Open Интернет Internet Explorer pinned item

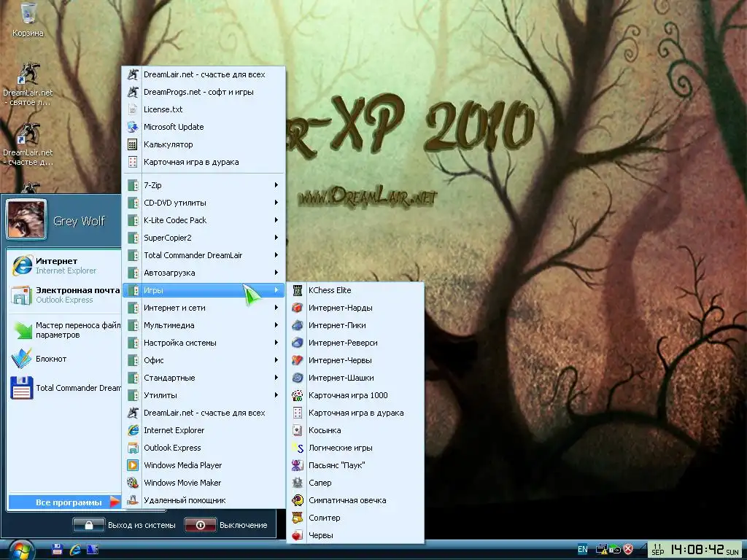click(64, 265)
